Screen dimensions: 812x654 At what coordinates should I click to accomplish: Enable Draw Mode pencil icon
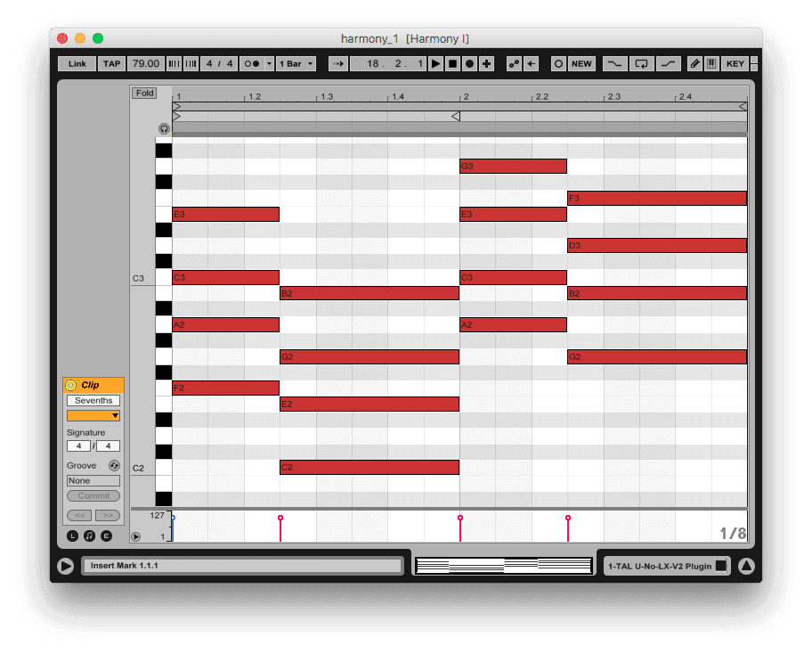694,63
